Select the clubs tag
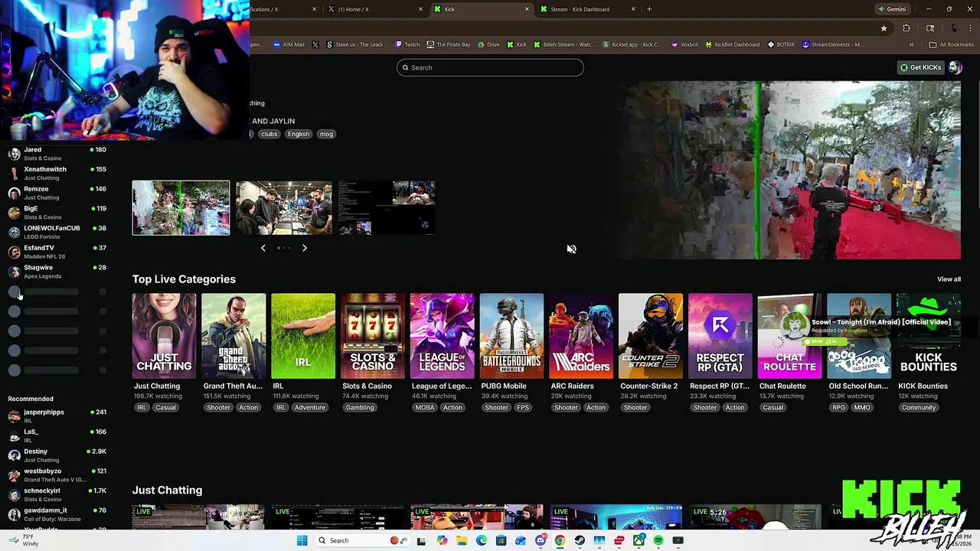980x551 pixels. [269, 134]
